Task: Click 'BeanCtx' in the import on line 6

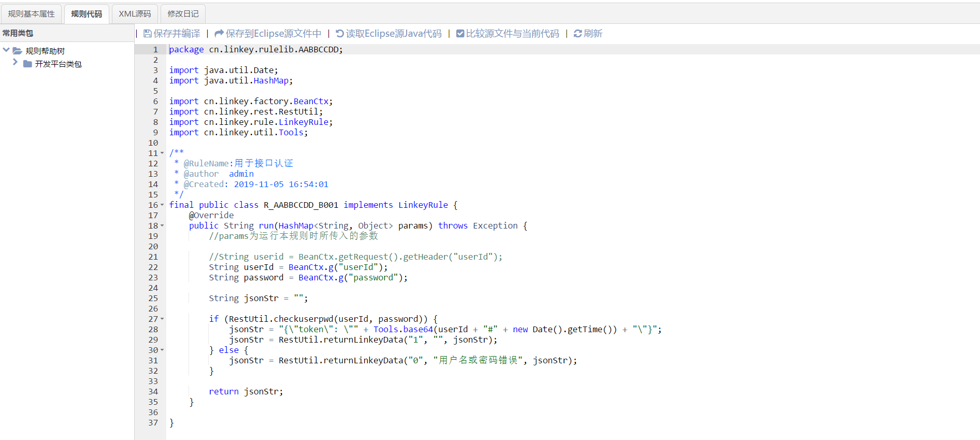Action: (x=311, y=102)
